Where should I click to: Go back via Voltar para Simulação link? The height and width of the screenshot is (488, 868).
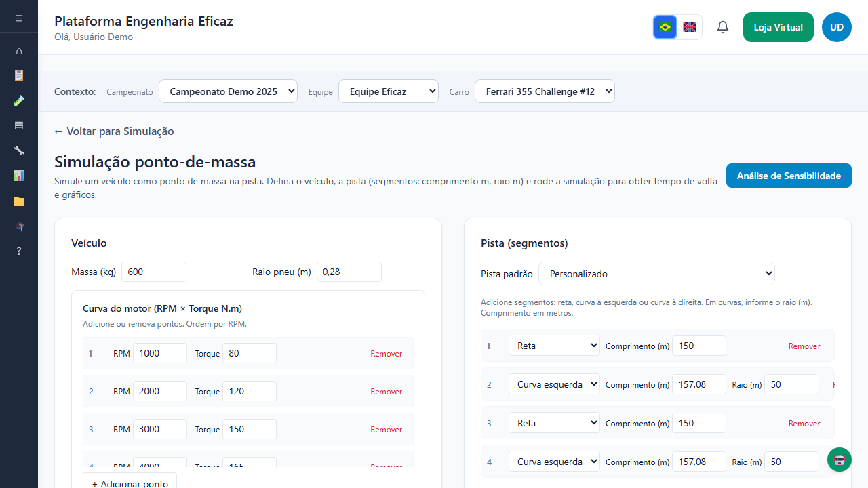[x=114, y=131]
